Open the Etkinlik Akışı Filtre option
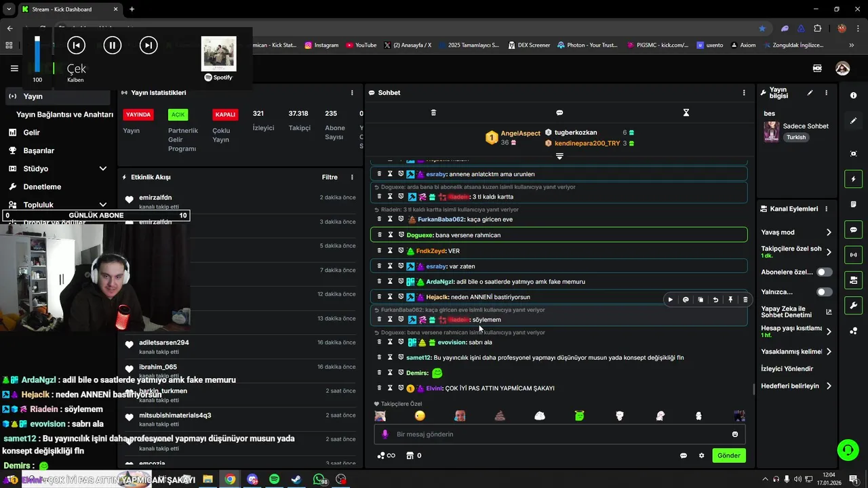The width and height of the screenshot is (868, 488). click(330, 177)
